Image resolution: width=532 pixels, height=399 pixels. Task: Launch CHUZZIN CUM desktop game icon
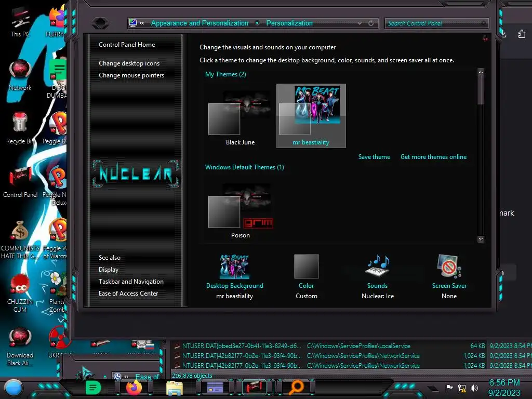click(20, 293)
